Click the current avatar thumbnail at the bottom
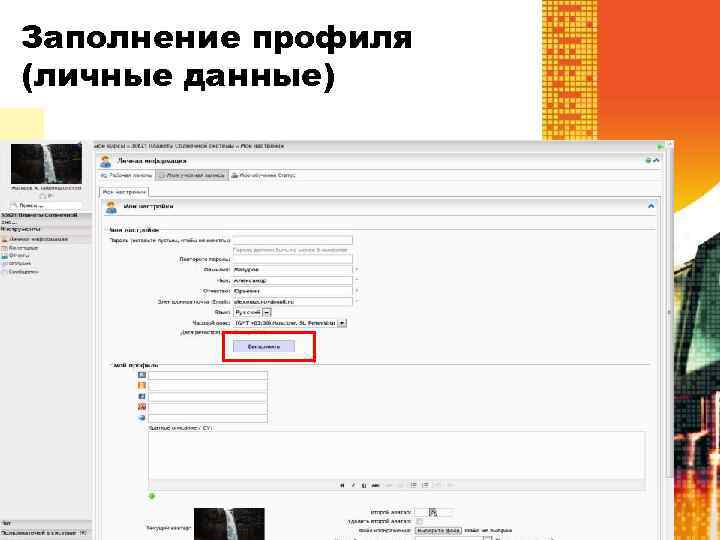Image resolution: width=720 pixels, height=540 pixels. click(x=229, y=524)
